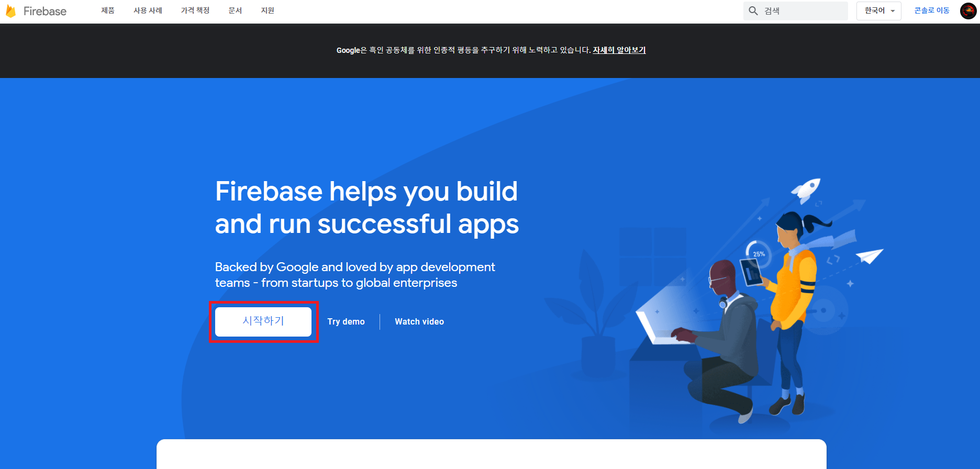
Task: Open the 가격 책정 page
Action: tap(195, 10)
